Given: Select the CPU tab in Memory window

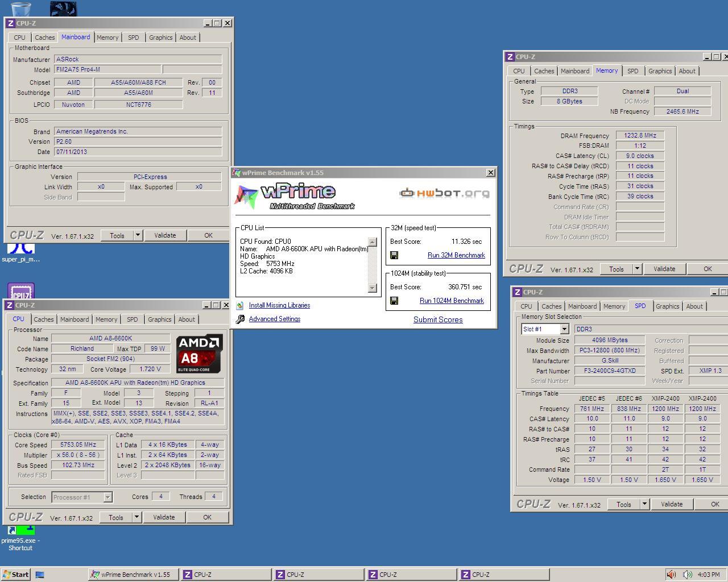Looking at the screenshot, I should pos(519,71).
